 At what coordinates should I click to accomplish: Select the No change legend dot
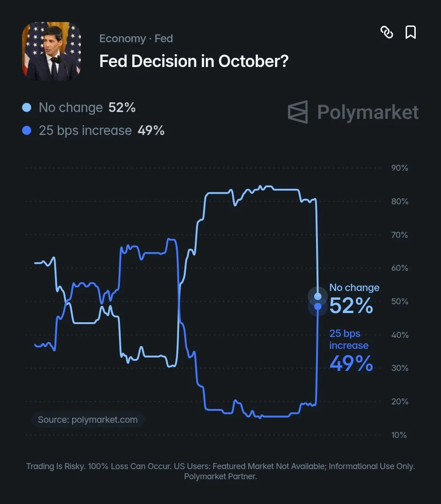[x=27, y=108]
